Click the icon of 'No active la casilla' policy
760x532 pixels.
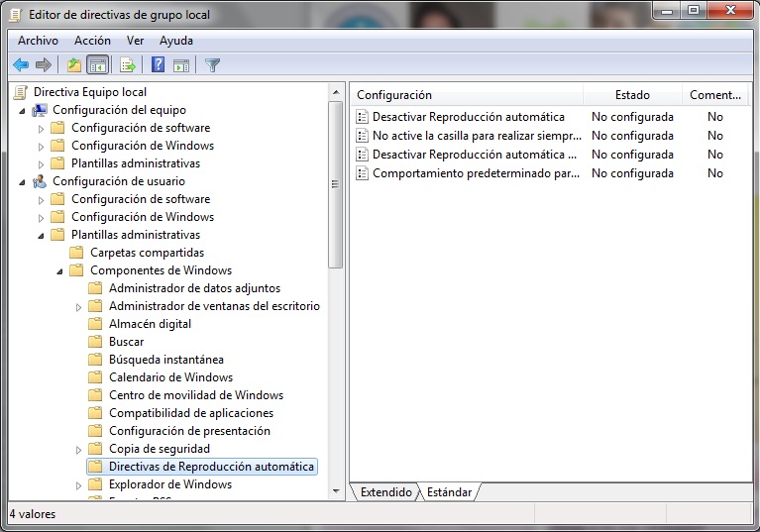362,136
